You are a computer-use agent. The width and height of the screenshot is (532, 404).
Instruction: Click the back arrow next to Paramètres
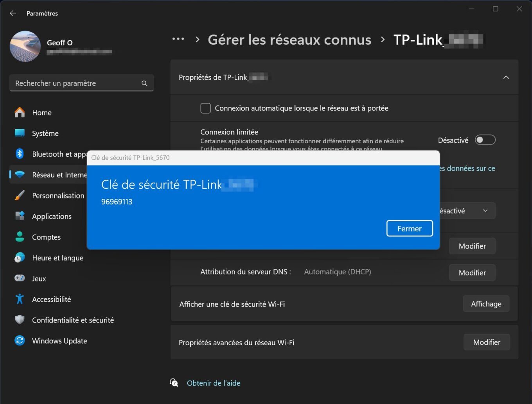point(13,13)
